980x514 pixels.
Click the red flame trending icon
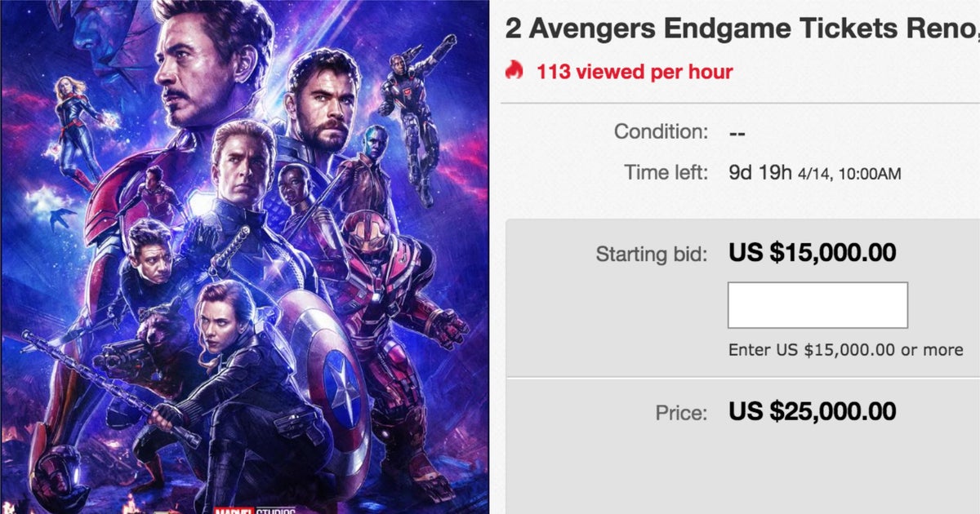click(x=514, y=71)
